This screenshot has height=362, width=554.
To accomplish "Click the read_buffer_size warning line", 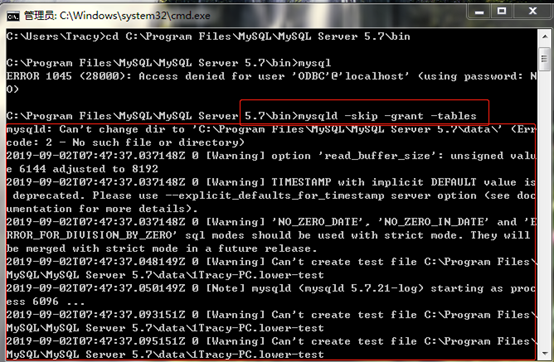I will (271, 156).
